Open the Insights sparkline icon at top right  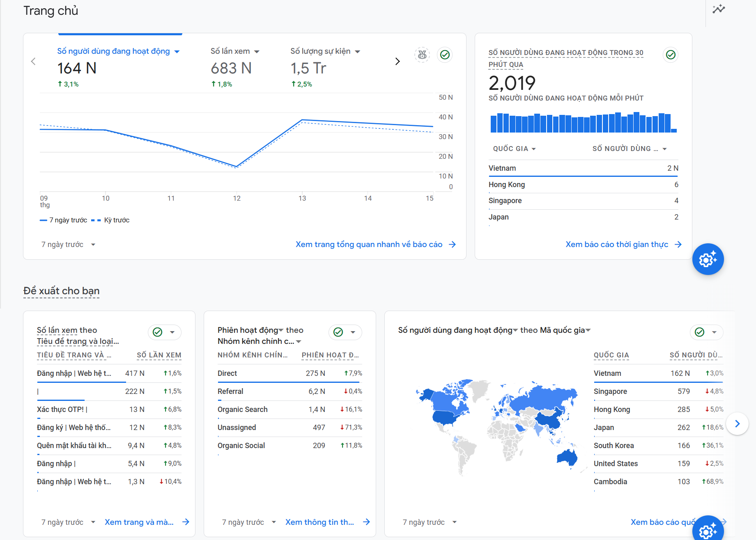click(x=719, y=9)
